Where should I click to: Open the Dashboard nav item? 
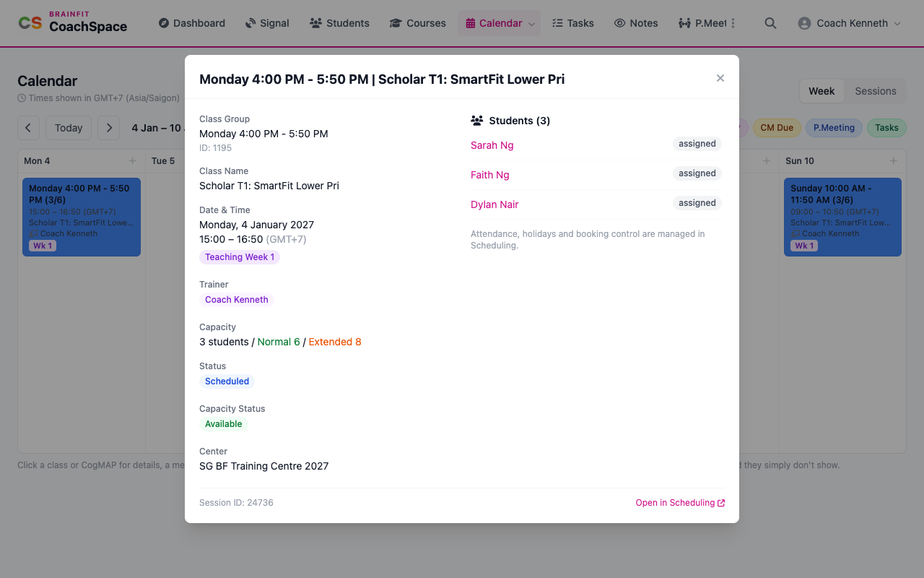[x=192, y=23]
